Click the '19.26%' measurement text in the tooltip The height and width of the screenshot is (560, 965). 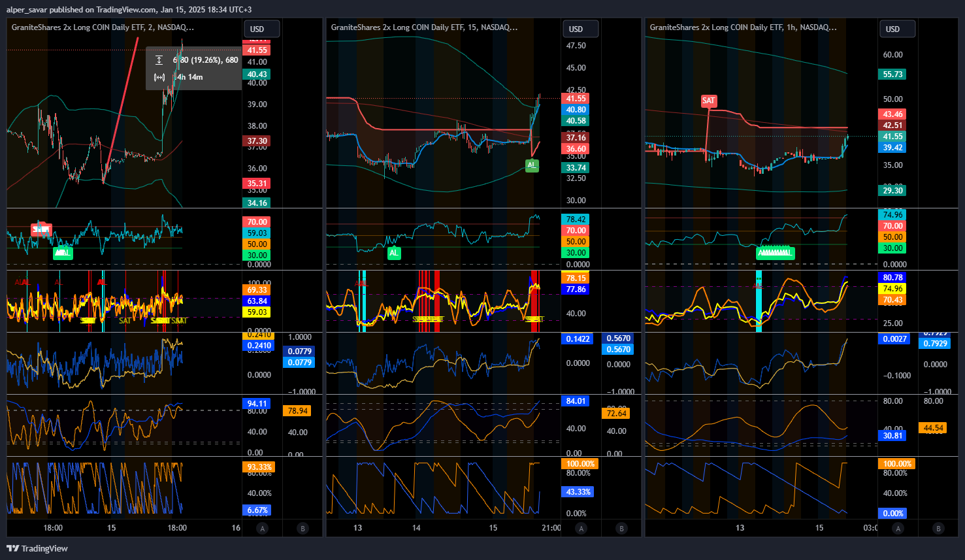pyautogui.click(x=206, y=60)
